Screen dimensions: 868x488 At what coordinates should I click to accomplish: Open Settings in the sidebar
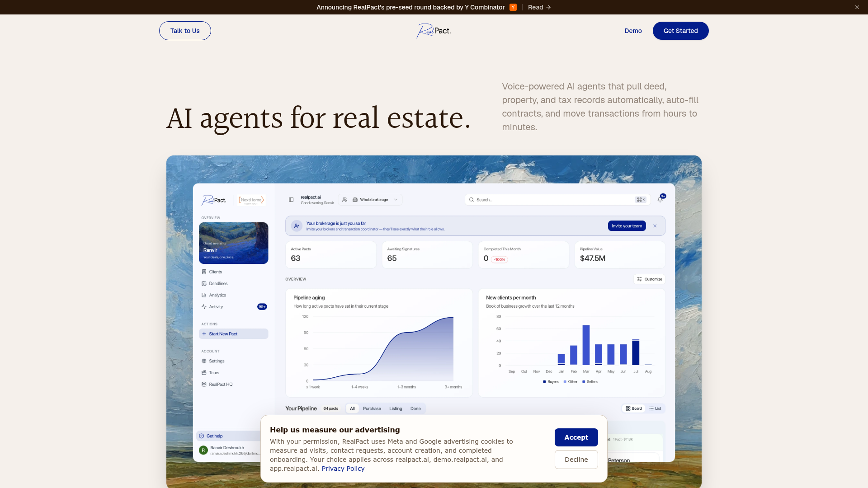(233, 361)
